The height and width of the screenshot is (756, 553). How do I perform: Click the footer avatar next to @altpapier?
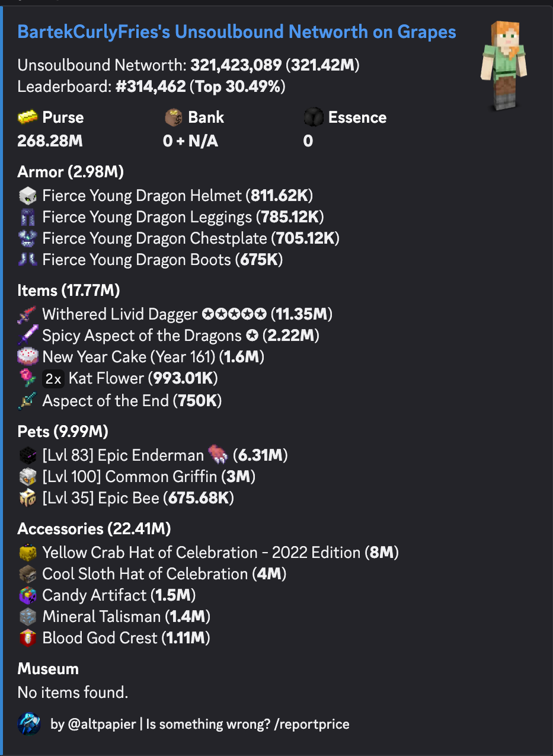[x=30, y=724]
